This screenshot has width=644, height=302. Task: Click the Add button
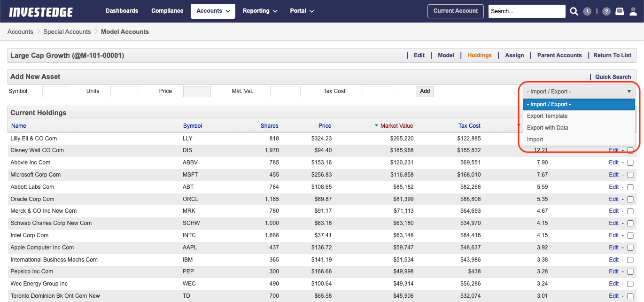pyautogui.click(x=425, y=91)
